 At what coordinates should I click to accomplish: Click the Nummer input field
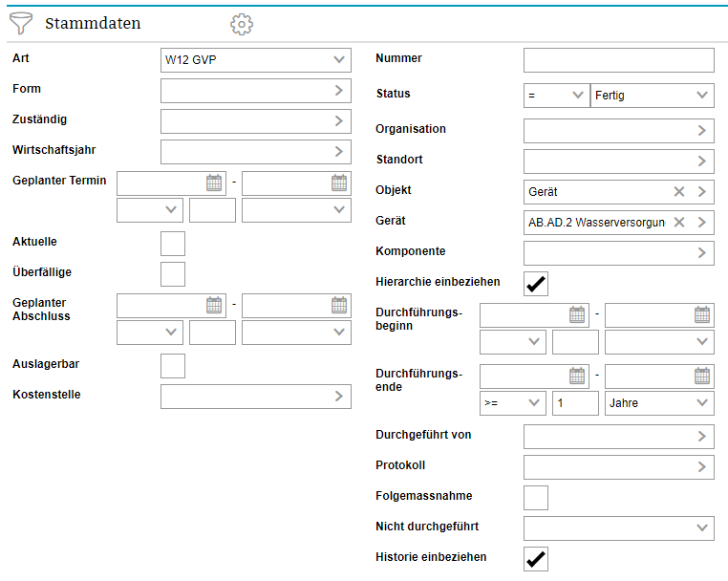tap(619, 60)
